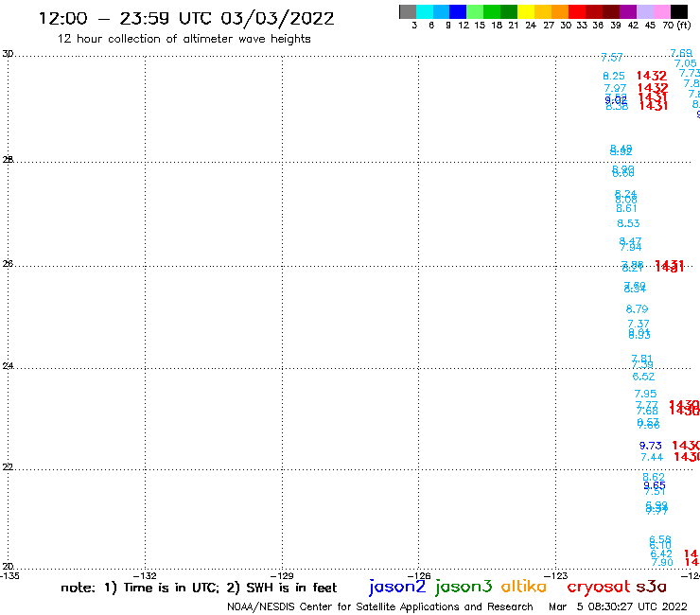Click the '22' latitude axis label
The image size is (700, 615).
pos(8,467)
